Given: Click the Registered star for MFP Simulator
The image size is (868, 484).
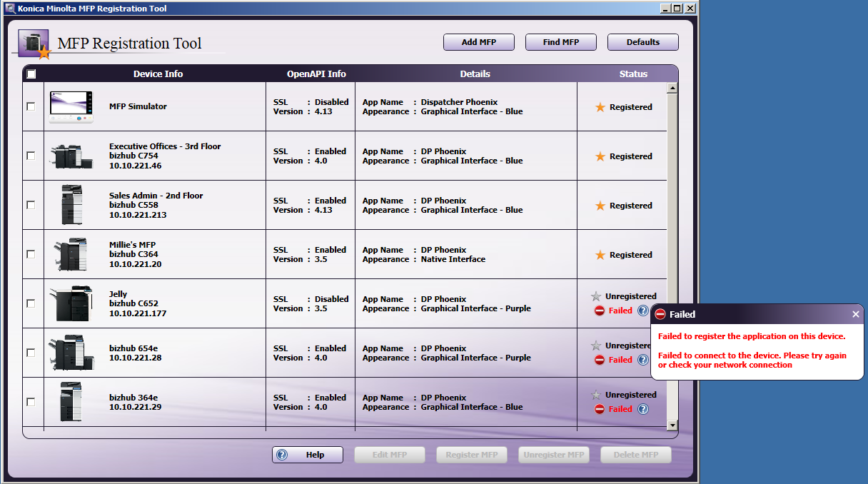Looking at the screenshot, I should point(600,107).
